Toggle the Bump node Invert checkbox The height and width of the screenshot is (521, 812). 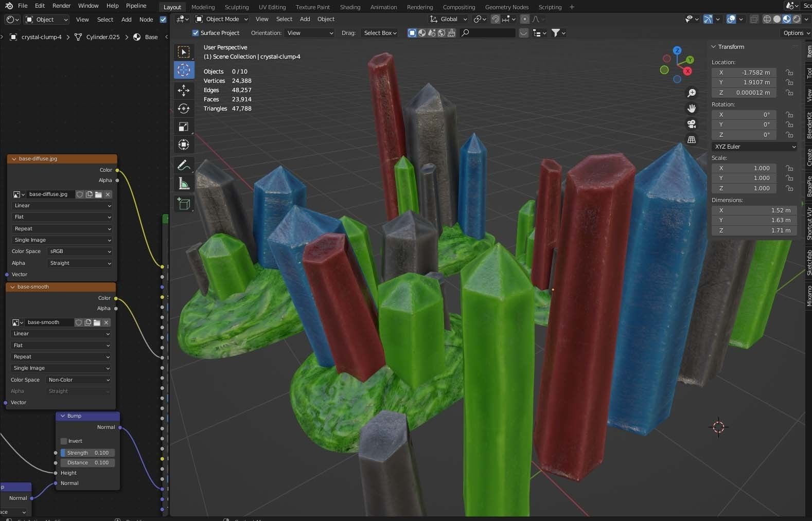pyautogui.click(x=64, y=441)
